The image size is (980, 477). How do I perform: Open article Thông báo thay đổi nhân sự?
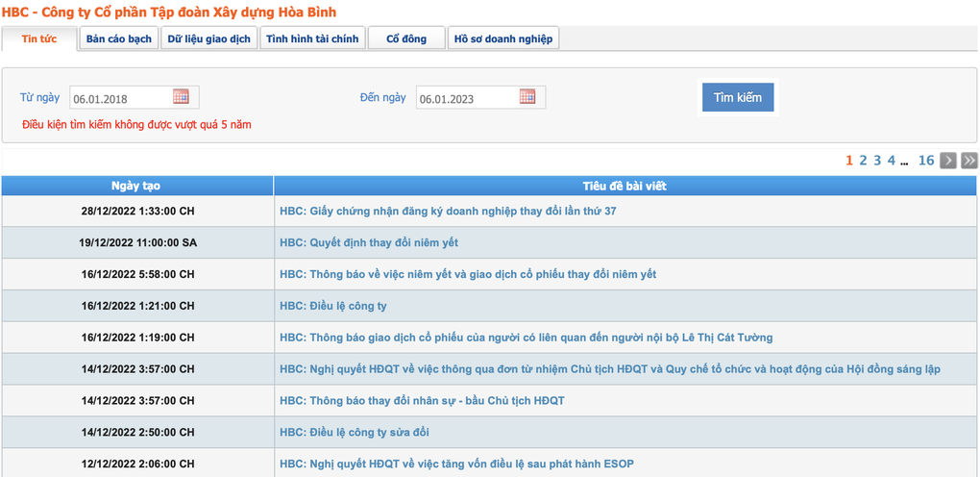tap(422, 400)
